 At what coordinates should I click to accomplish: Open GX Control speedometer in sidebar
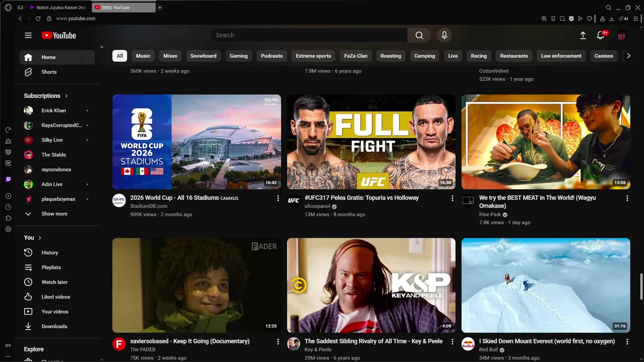pyautogui.click(x=8, y=130)
